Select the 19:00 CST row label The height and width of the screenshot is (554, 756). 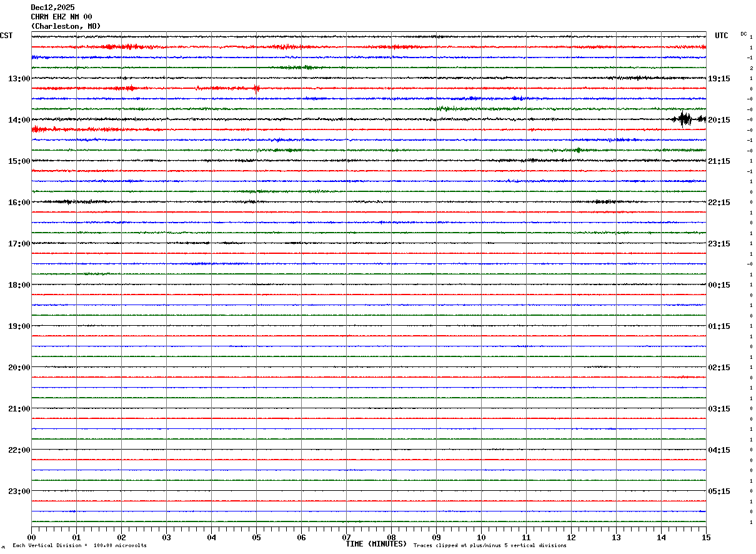point(19,326)
